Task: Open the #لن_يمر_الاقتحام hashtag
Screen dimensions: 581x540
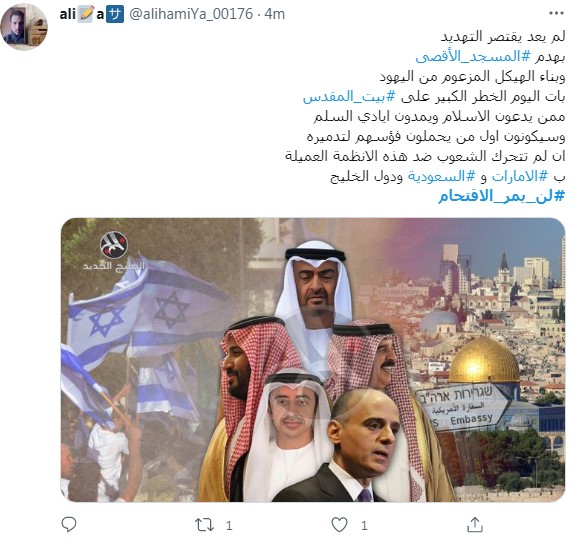Action: 502,196
